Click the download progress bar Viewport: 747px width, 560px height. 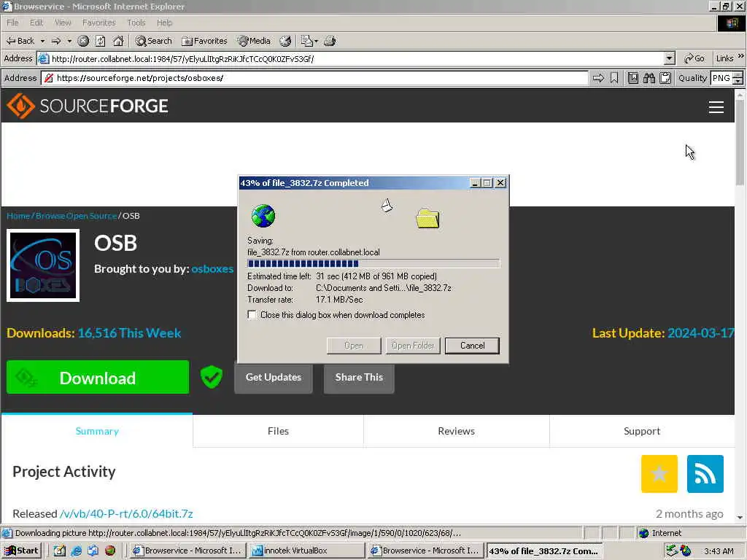(373, 263)
